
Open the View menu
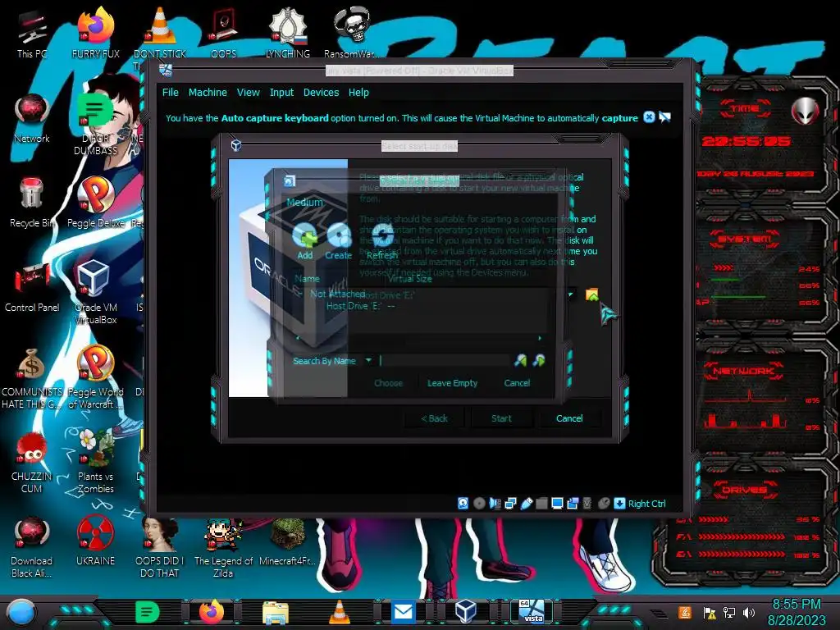click(x=248, y=92)
